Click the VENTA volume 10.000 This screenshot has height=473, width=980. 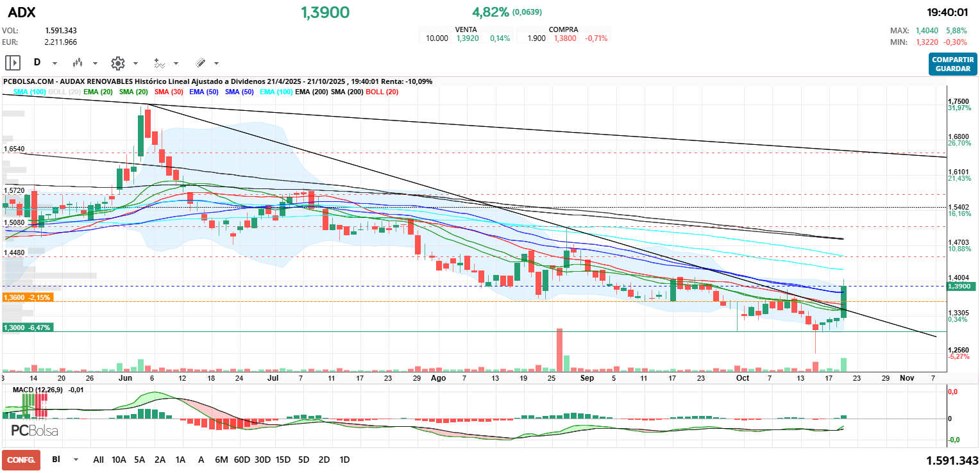point(437,38)
